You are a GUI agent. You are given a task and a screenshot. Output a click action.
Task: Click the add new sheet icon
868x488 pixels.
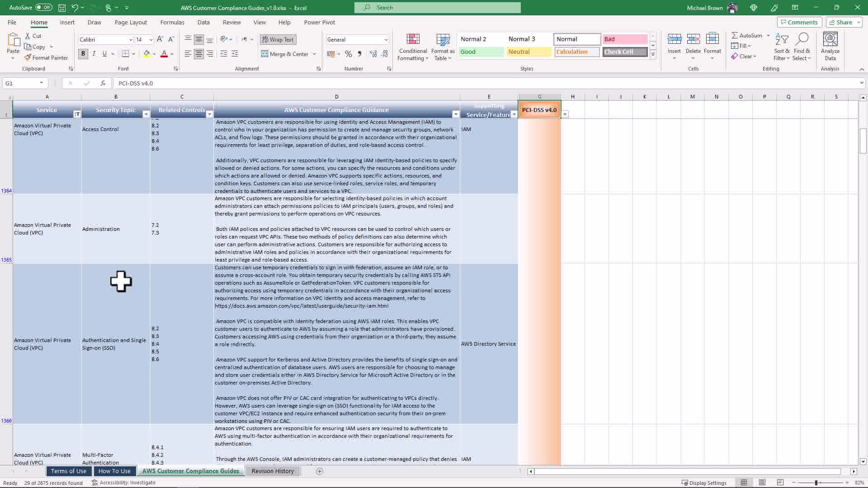click(320, 471)
